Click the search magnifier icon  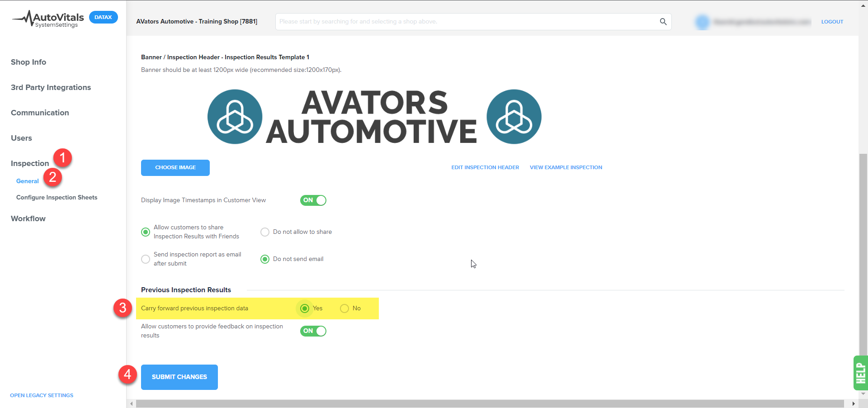(x=663, y=22)
